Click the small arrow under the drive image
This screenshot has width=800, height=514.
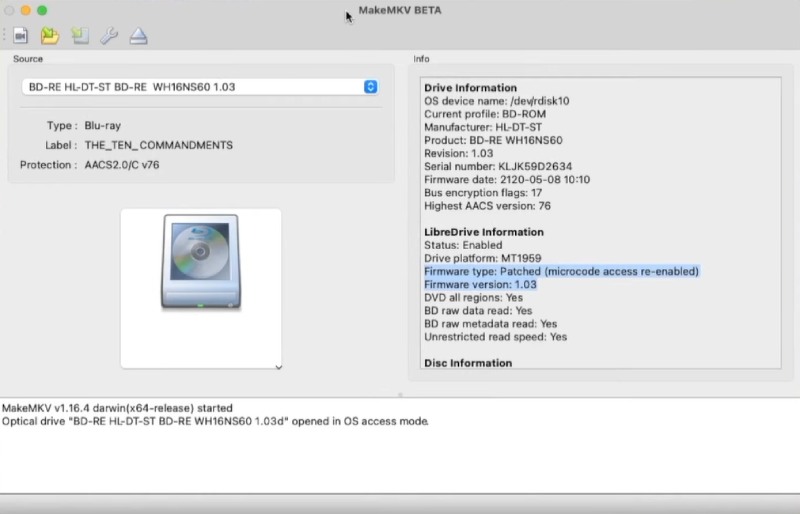click(x=279, y=367)
